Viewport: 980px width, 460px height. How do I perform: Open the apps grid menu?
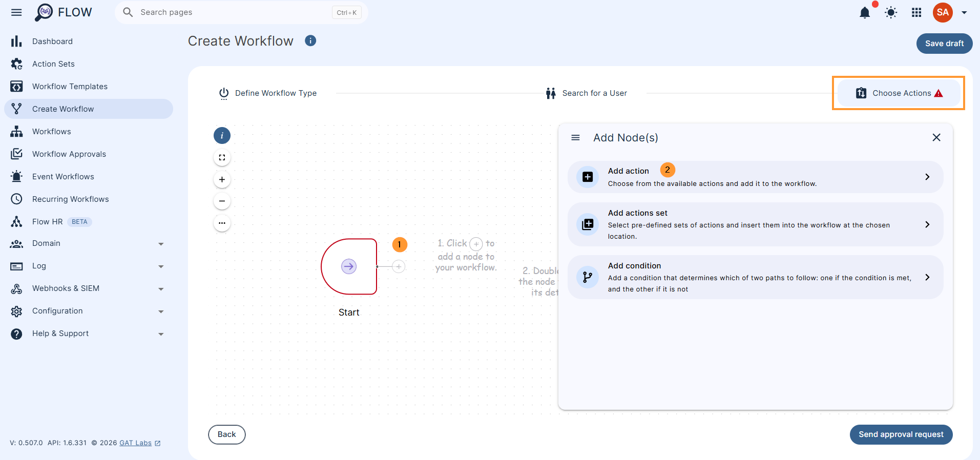pyautogui.click(x=916, y=12)
